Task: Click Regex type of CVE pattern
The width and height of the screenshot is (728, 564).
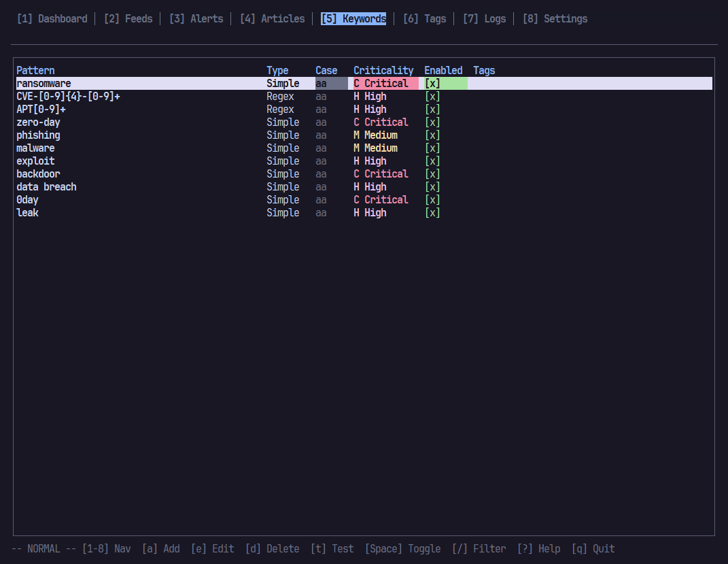Action: pos(280,97)
